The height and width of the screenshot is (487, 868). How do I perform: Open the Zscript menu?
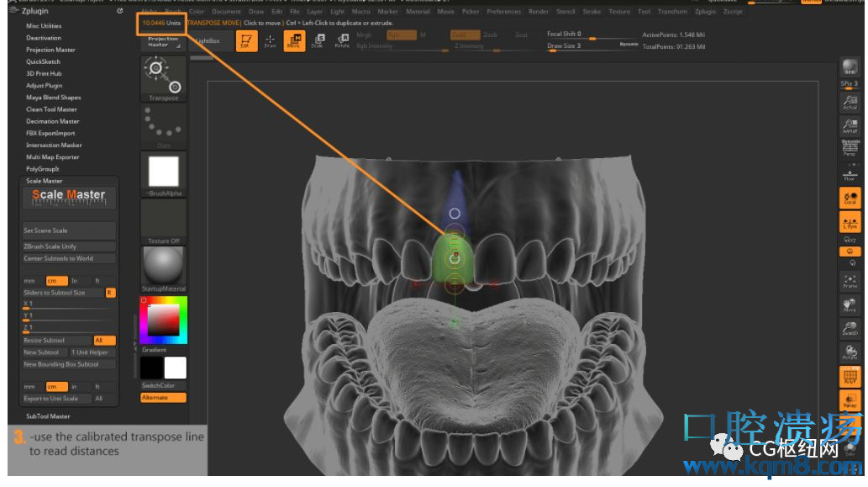coord(733,11)
